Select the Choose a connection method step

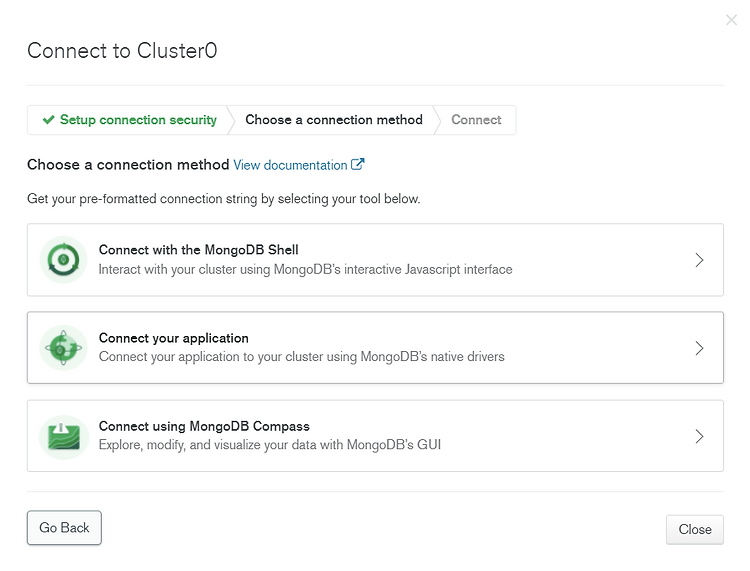(334, 120)
